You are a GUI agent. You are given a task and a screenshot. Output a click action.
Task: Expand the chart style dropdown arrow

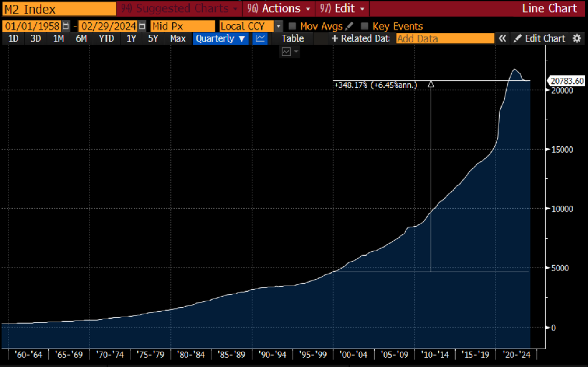tap(296, 52)
